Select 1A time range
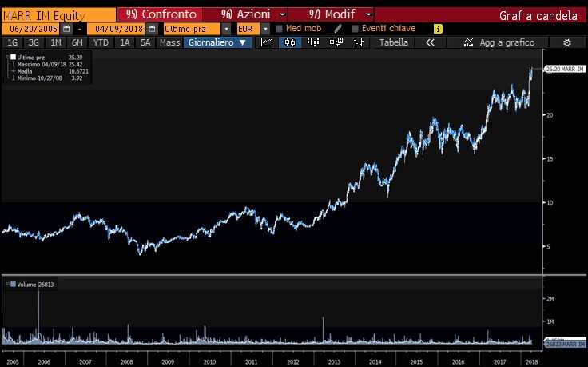Screen dimensions: 588x367 point(125,42)
